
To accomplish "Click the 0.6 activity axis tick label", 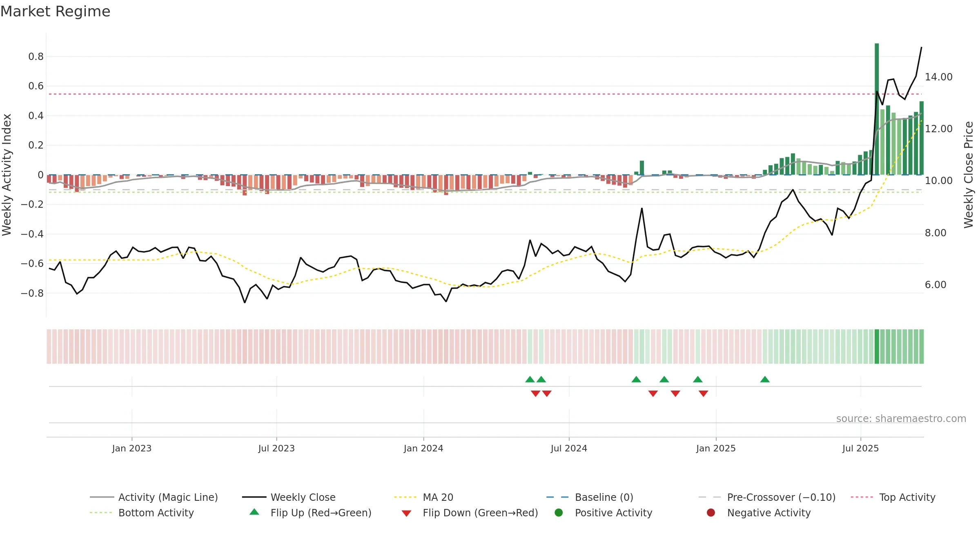I will [36, 86].
